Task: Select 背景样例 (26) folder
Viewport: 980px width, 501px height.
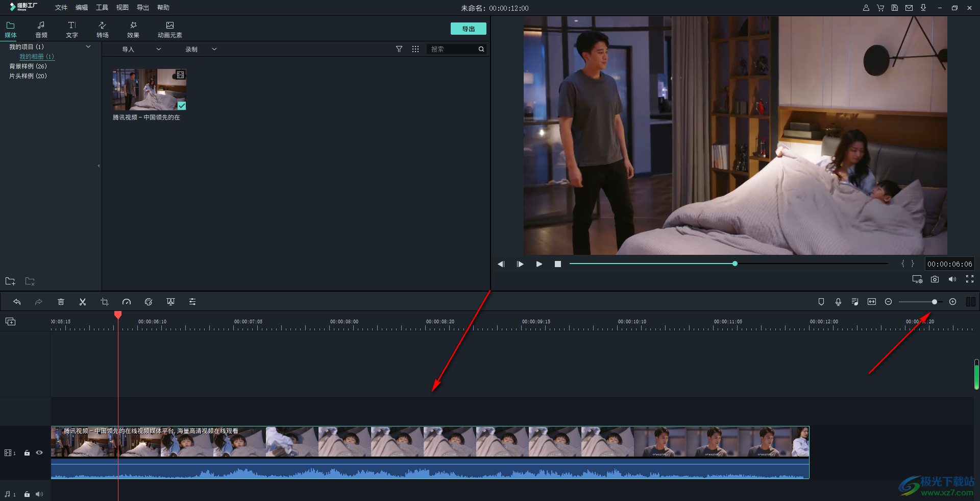Action: [x=28, y=66]
